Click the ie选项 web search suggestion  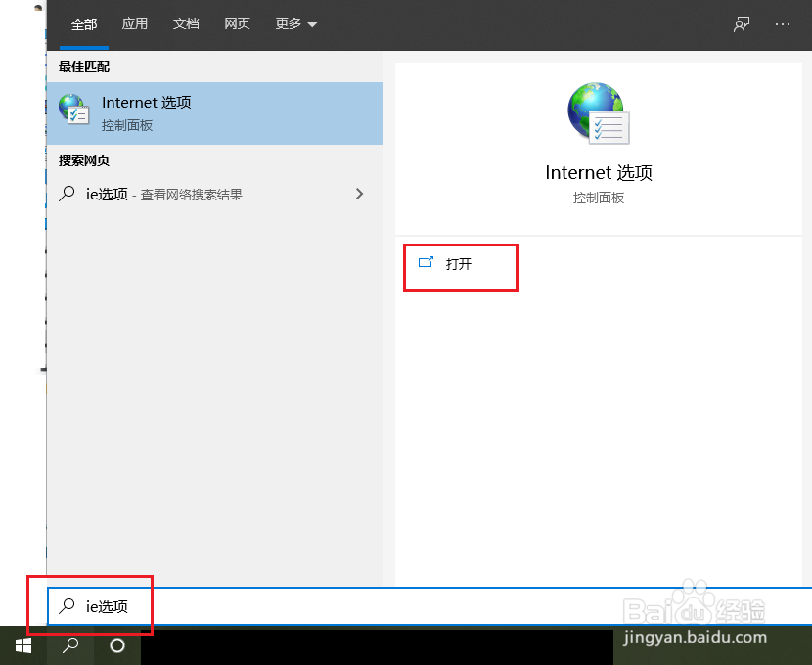click(x=215, y=194)
